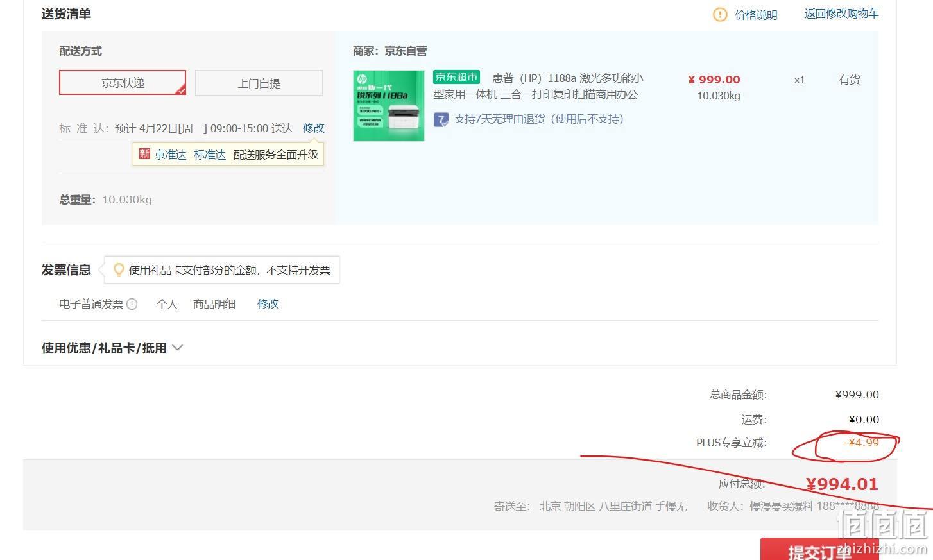
Task: Click the x1 quantity text
Action: [800, 80]
